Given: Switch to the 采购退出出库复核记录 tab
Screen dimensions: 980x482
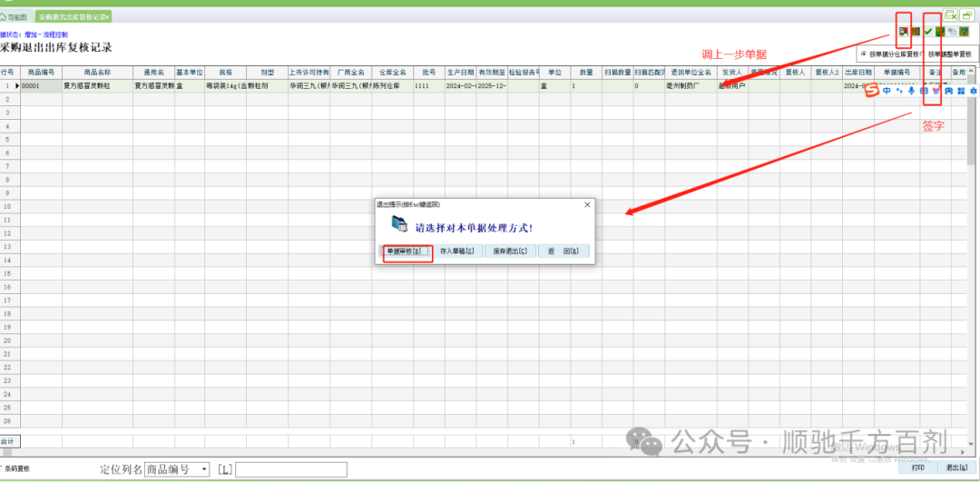Looking at the screenshot, I should coord(73,17).
